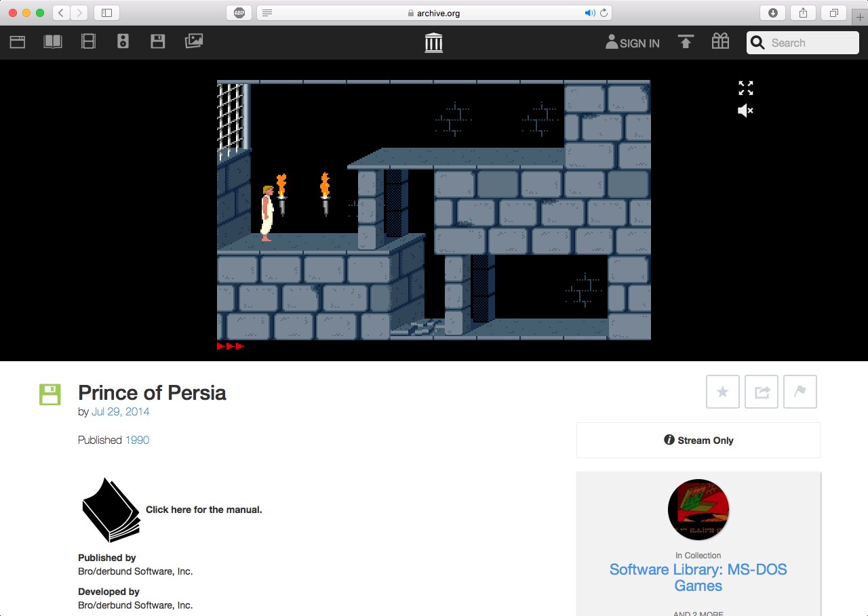Enter fullscreen mode for the emulator
The height and width of the screenshot is (616, 868).
click(x=745, y=88)
